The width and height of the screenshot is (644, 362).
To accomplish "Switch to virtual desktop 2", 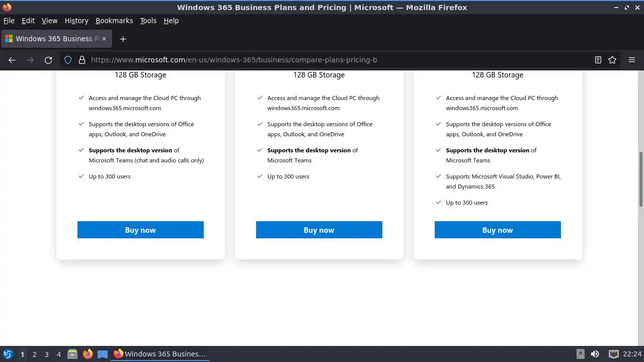I will (34, 354).
